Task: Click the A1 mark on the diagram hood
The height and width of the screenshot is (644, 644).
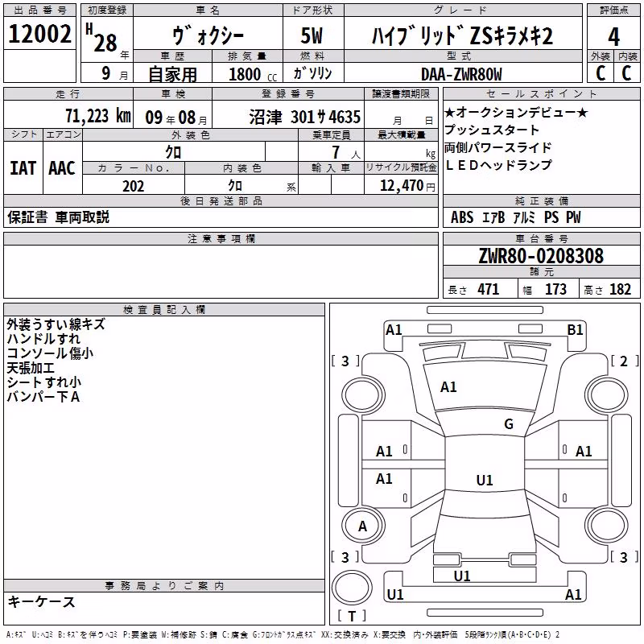Action: (x=448, y=387)
